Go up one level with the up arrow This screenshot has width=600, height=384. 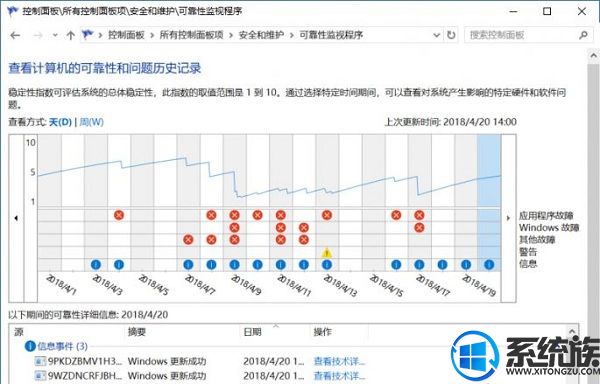click(x=70, y=36)
